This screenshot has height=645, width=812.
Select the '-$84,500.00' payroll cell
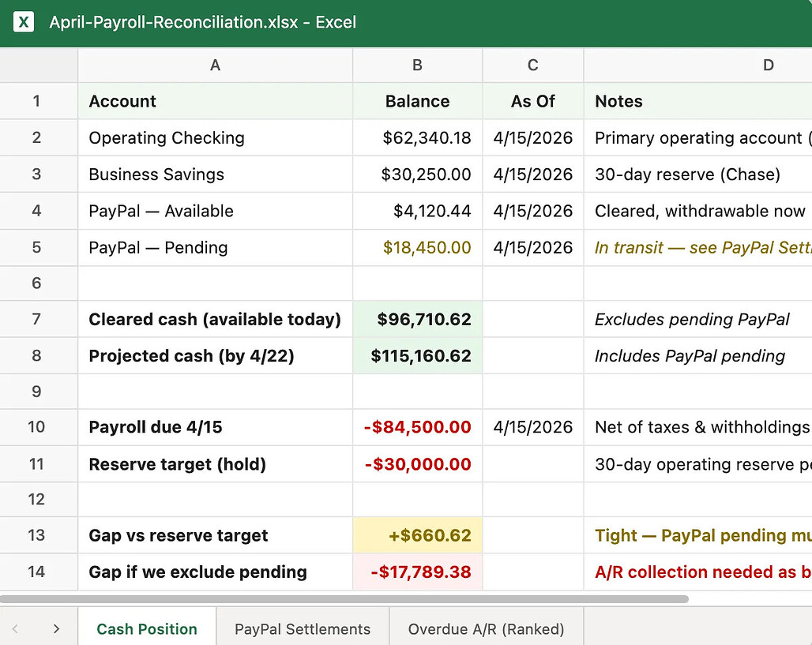(417, 427)
